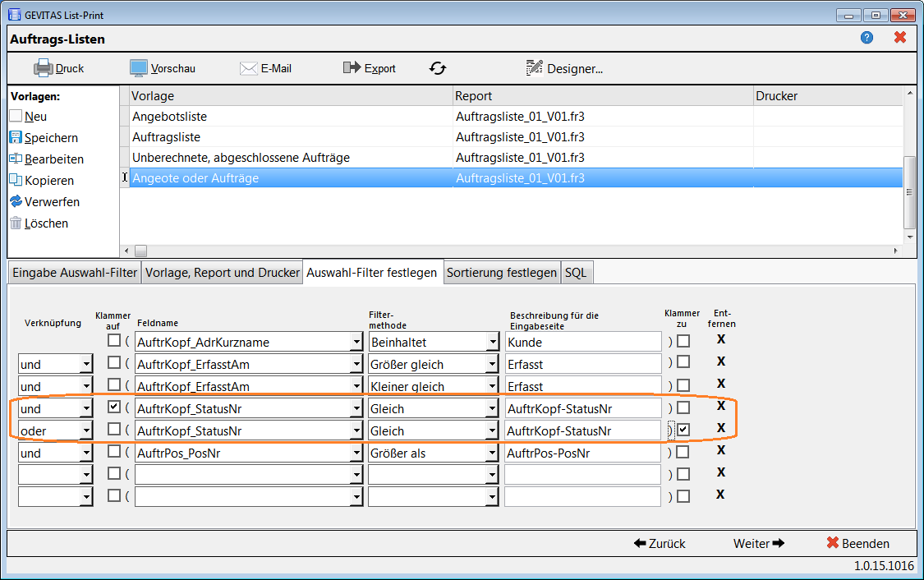Screen dimensions: 924x580
Task: Open Feldname dropdown AuftrPos_PosNr
Action: 356,453
